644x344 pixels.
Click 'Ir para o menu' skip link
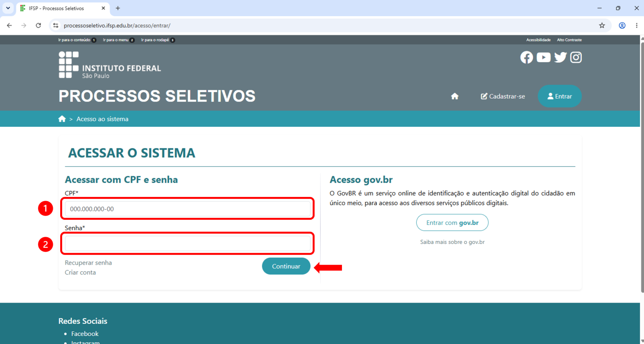(x=118, y=40)
